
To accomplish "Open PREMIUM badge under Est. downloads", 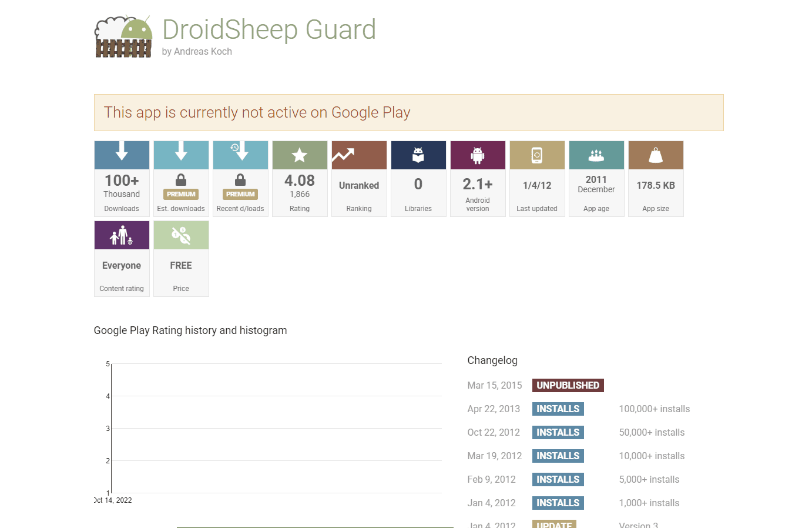I will click(181, 194).
